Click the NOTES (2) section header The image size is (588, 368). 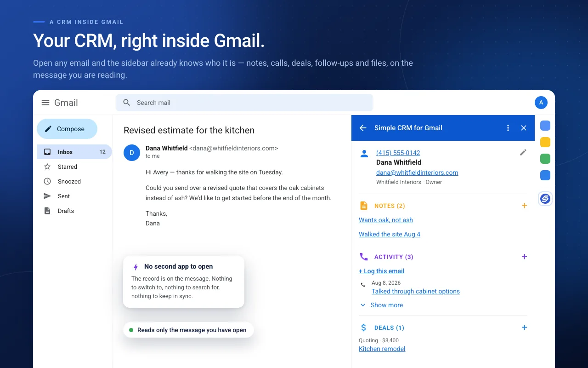tap(390, 206)
